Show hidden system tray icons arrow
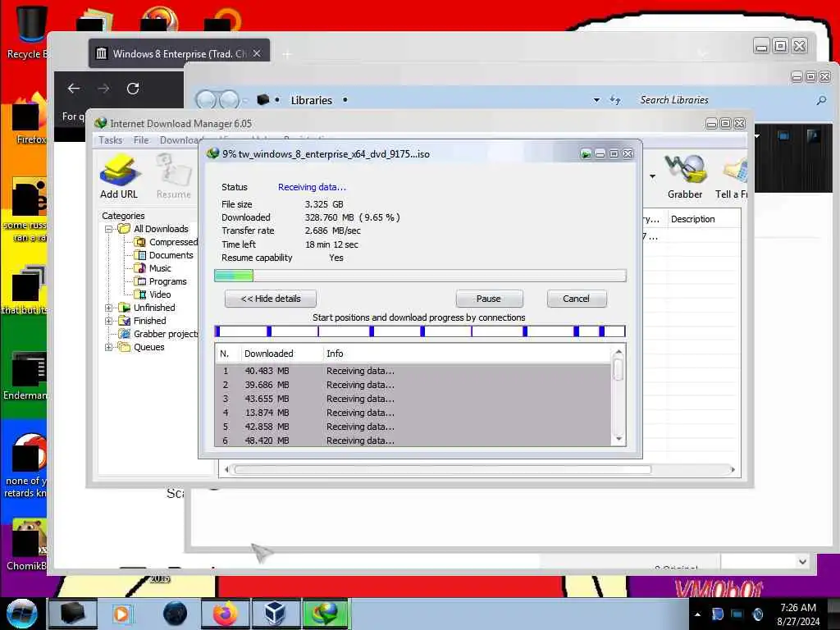This screenshot has height=630, width=840. click(697, 614)
